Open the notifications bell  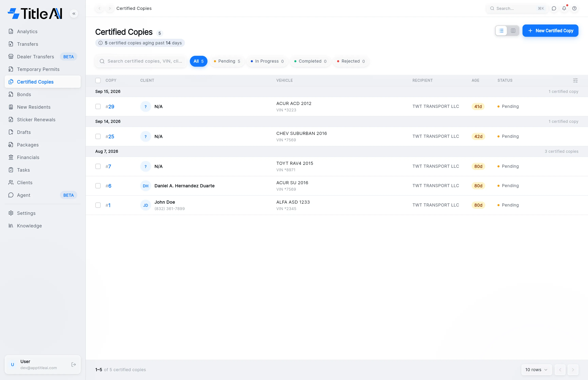[x=564, y=8]
